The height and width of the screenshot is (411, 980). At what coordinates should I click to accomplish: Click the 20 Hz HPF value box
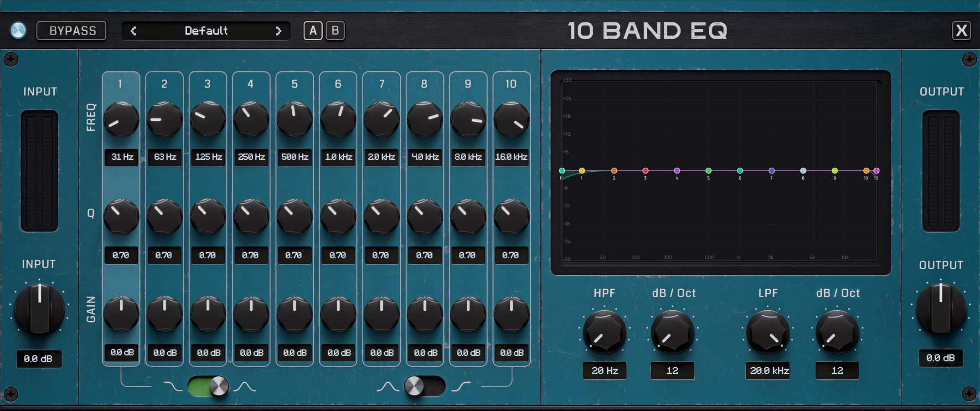tap(604, 370)
